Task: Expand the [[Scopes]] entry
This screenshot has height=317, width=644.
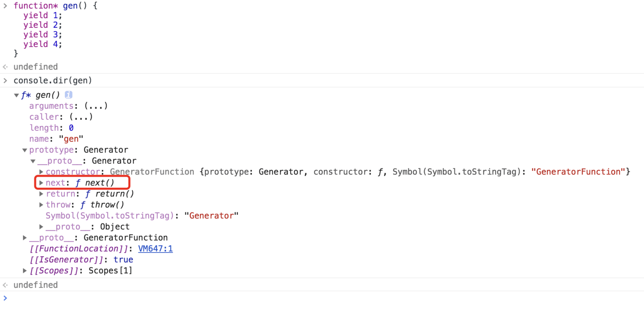Action: pos(25,271)
